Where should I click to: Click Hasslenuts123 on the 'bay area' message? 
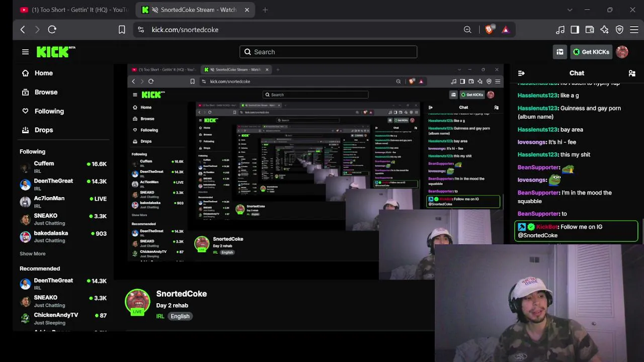(537, 130)
